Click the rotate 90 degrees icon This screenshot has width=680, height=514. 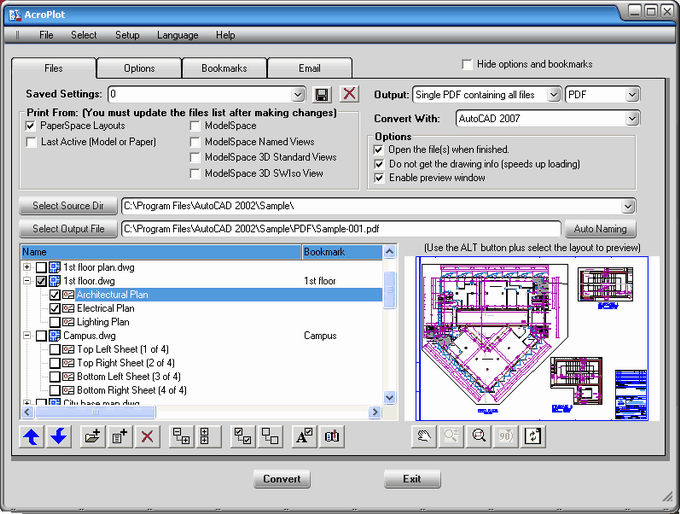coord(506,436)
